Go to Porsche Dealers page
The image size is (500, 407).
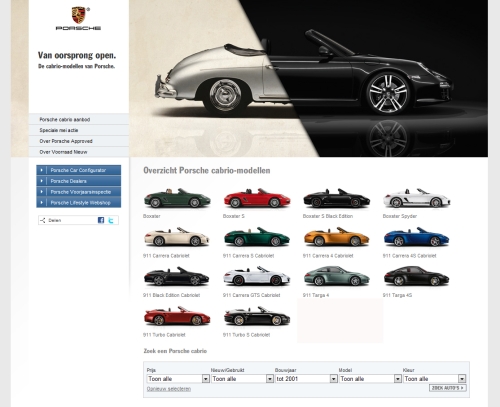(79, 181)
